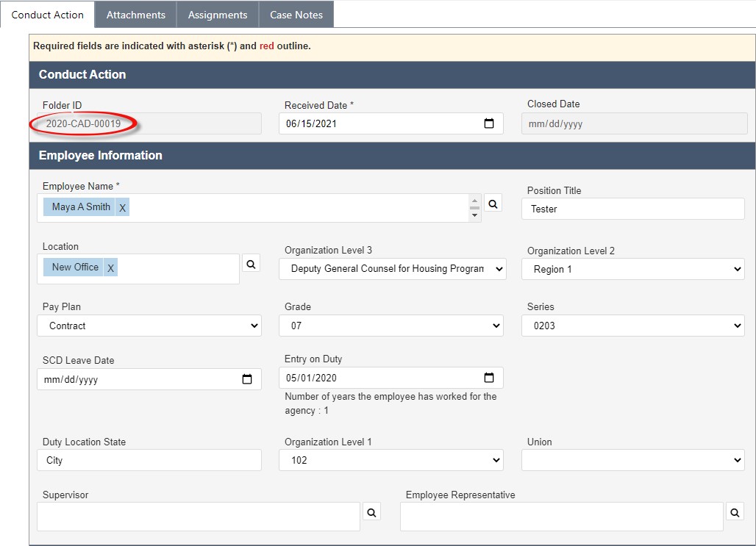Click down arrow in Employee Name field
Viewport: 756px width, 546px height.
474,215
